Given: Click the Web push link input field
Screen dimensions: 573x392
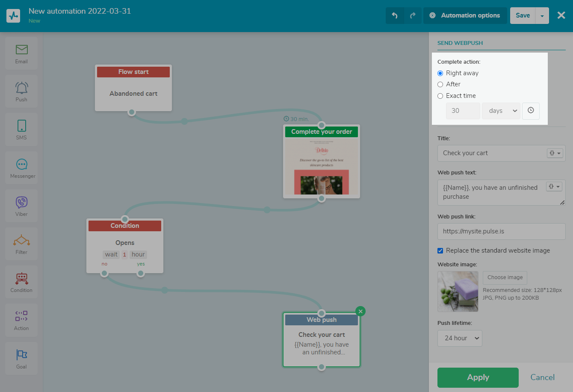Looking at the screenshot, I should click(501, 231).
